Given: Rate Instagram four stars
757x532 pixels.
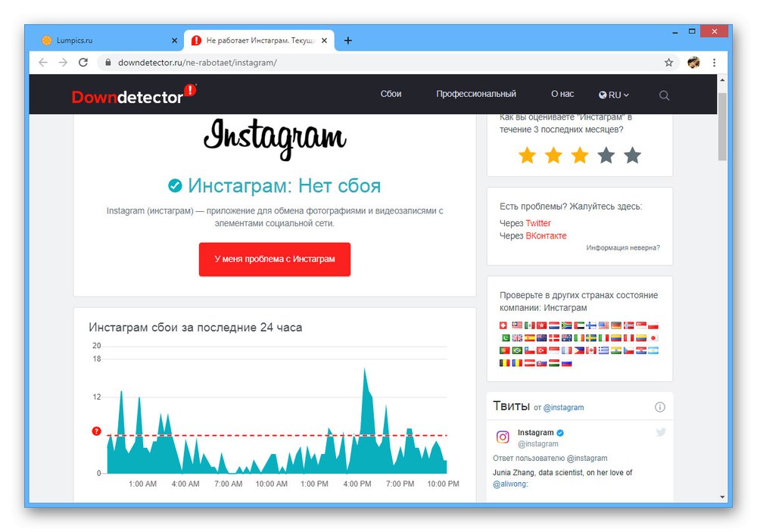Looking at the screenshot, I should [606, 155].
